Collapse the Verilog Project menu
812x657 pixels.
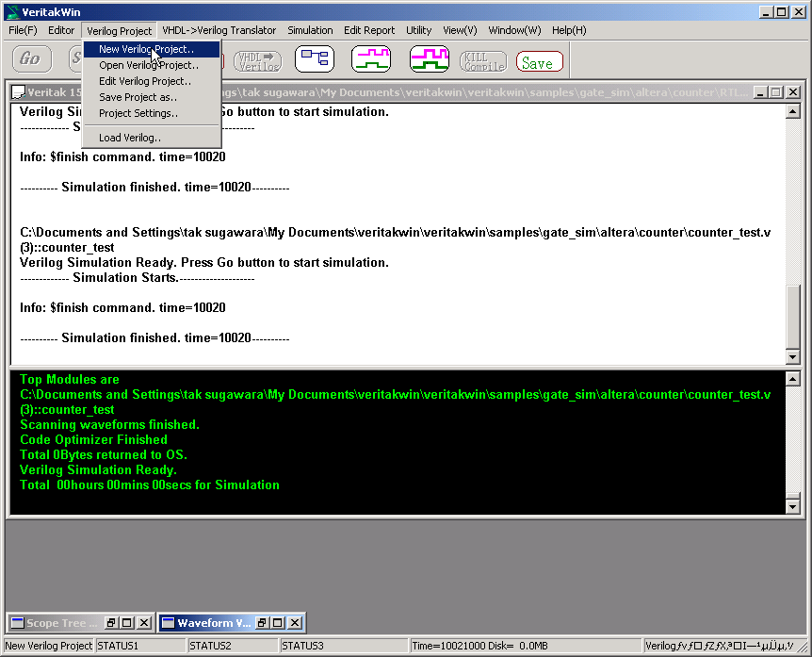[x=119, y=31]
